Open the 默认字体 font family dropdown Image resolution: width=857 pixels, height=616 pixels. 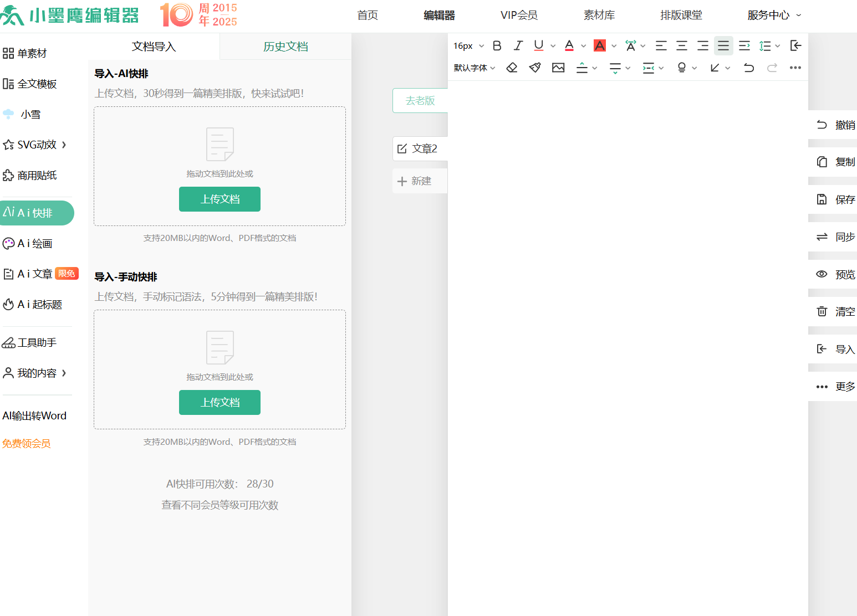coord(475,68)
